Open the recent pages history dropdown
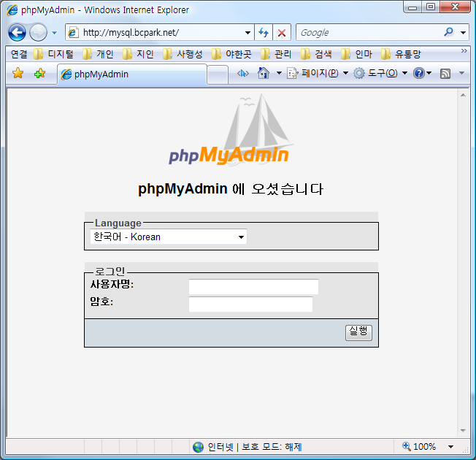Image resolution: width=476 pixels, height=460 pixels. point(54,32)
